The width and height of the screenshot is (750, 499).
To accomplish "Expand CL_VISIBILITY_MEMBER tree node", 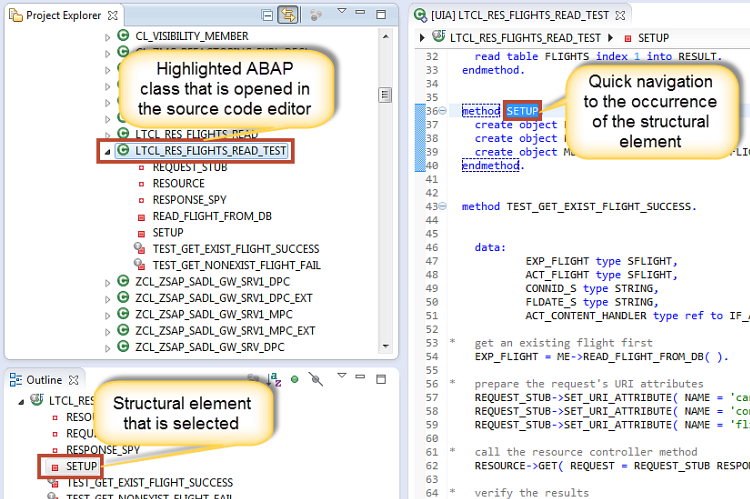I will coord(108,37).
